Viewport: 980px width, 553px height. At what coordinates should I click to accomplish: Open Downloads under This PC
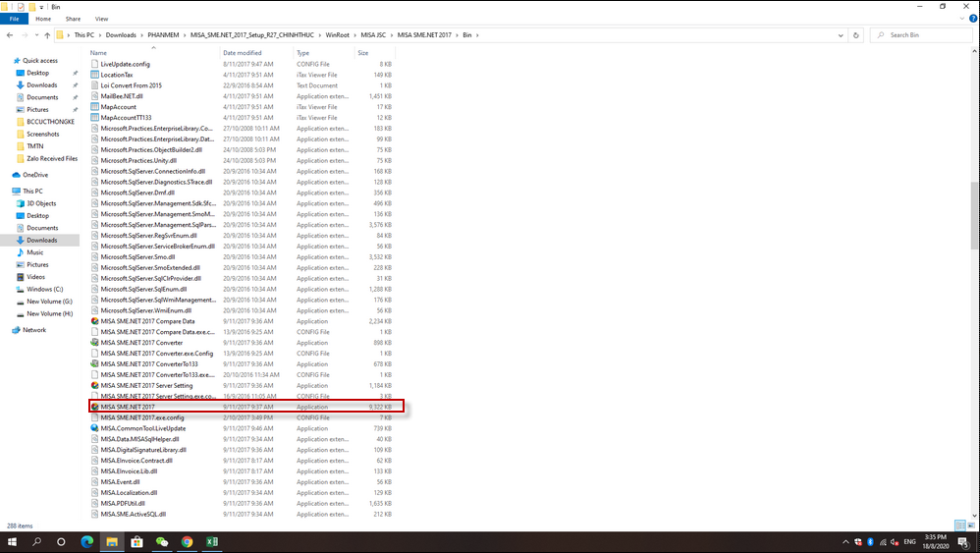[41, 240]
